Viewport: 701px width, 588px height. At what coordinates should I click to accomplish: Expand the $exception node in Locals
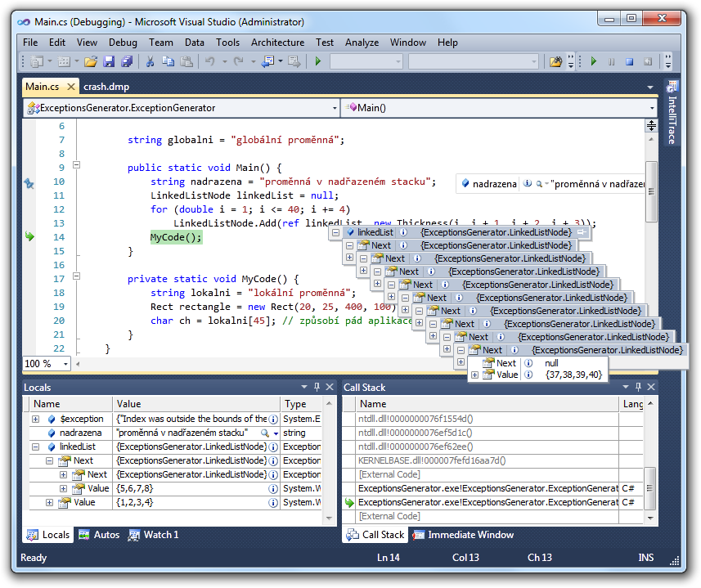coord(35,419)
